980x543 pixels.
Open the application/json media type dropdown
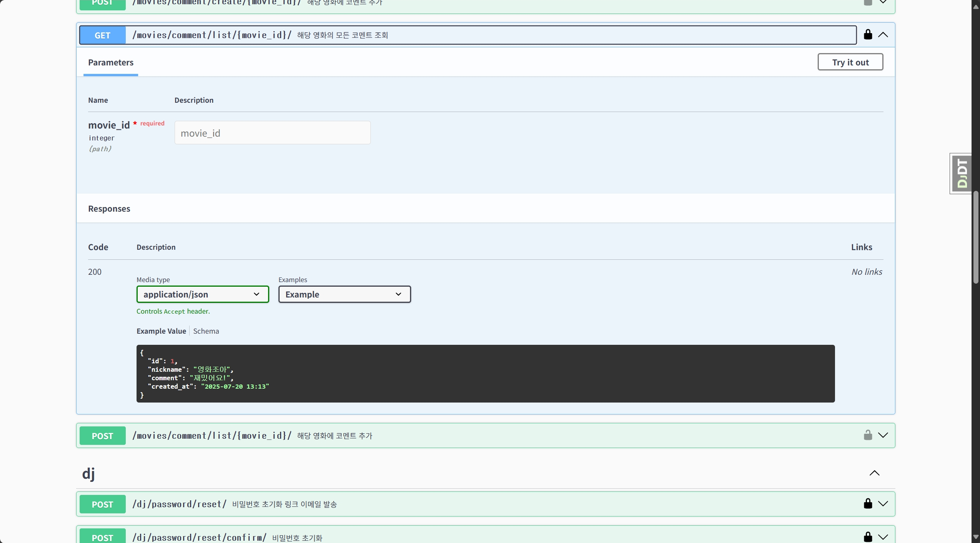tap(203, 294)
